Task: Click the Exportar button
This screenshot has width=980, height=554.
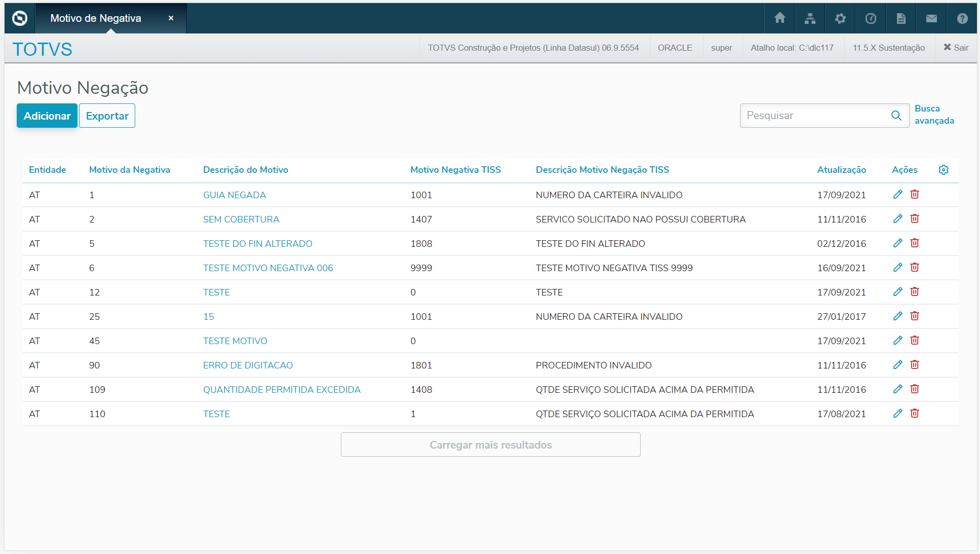Action: tap(107, 116)
